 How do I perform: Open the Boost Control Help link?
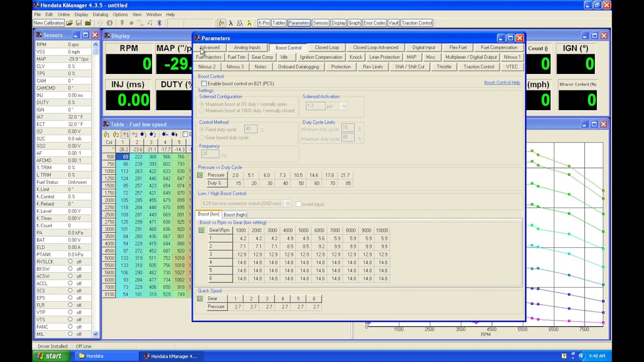pyautogui.click(x=502, y=82)
